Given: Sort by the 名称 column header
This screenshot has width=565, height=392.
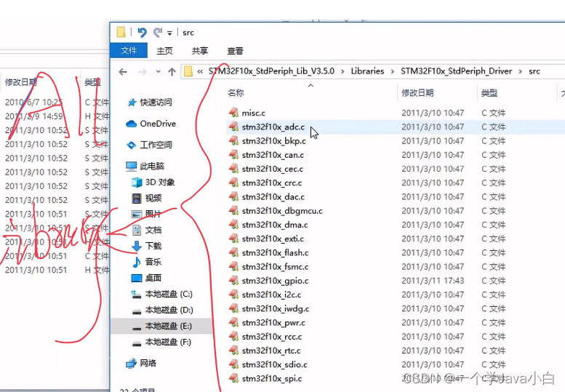Looking at the screenshot, I should pos(236,93).
